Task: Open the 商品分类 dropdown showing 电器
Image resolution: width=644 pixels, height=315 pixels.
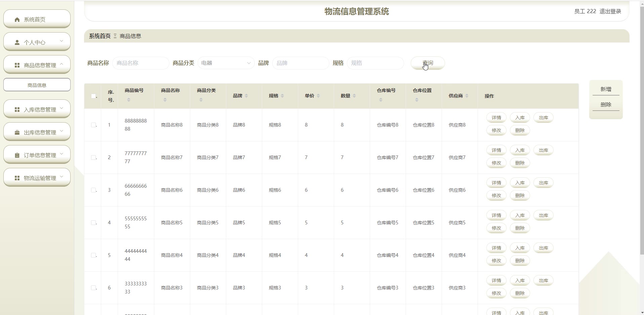Action: tap(226, 63)
